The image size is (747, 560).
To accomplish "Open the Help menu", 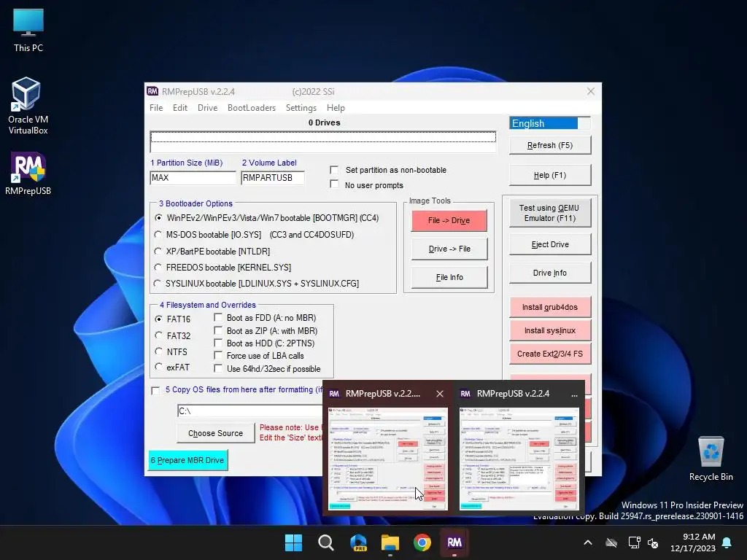I will pyautogui.click(x=336, y=108).
